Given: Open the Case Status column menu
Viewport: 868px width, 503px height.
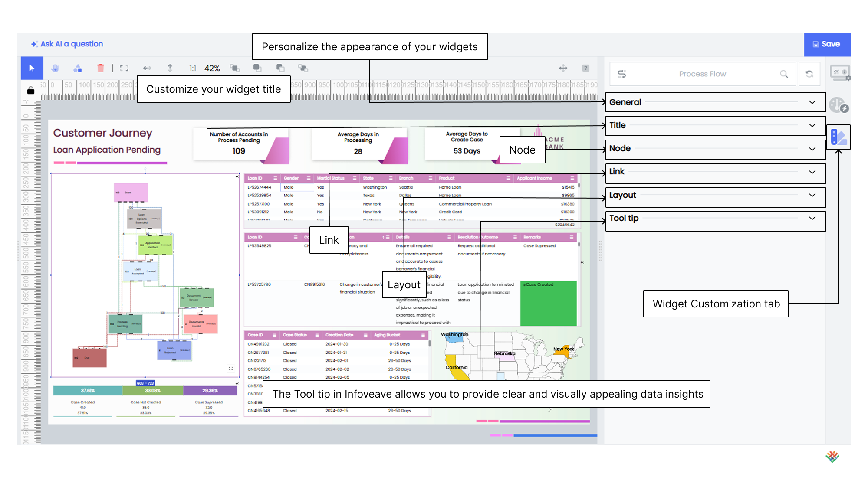Looking at the screenshot, I should [317, 335].
